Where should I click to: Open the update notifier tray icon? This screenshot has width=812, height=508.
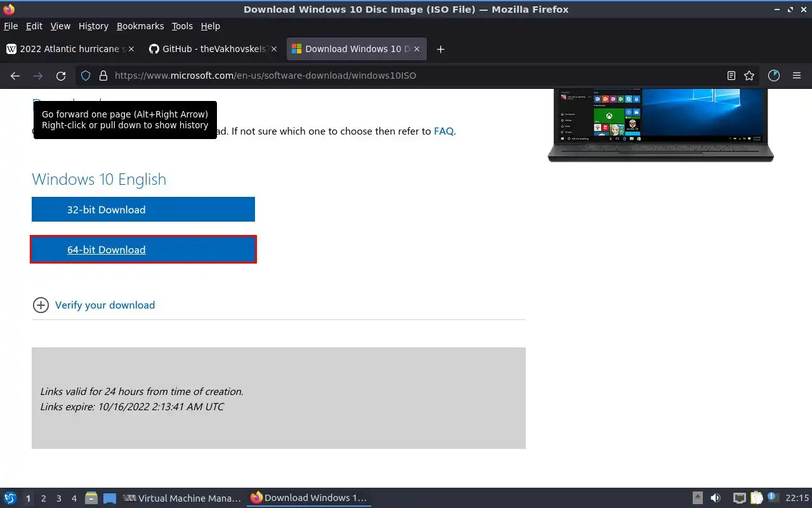(x=773, y=498)
